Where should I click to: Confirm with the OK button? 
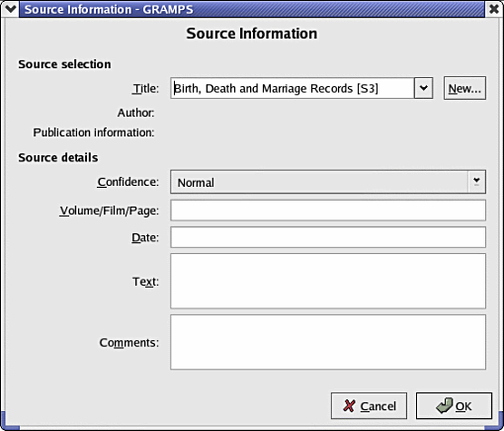454,406
